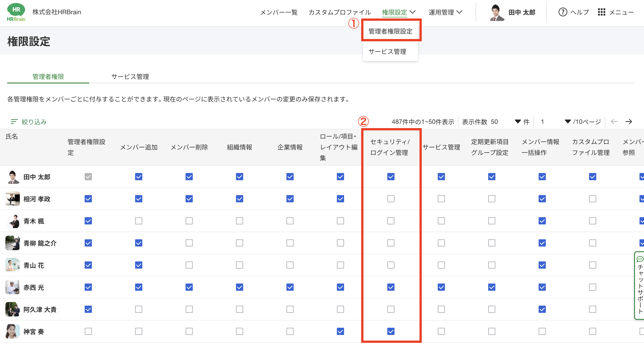Open the grid menu icon
Image resolution: width=644 pixels, height=346 pixels.
(601, 12)
